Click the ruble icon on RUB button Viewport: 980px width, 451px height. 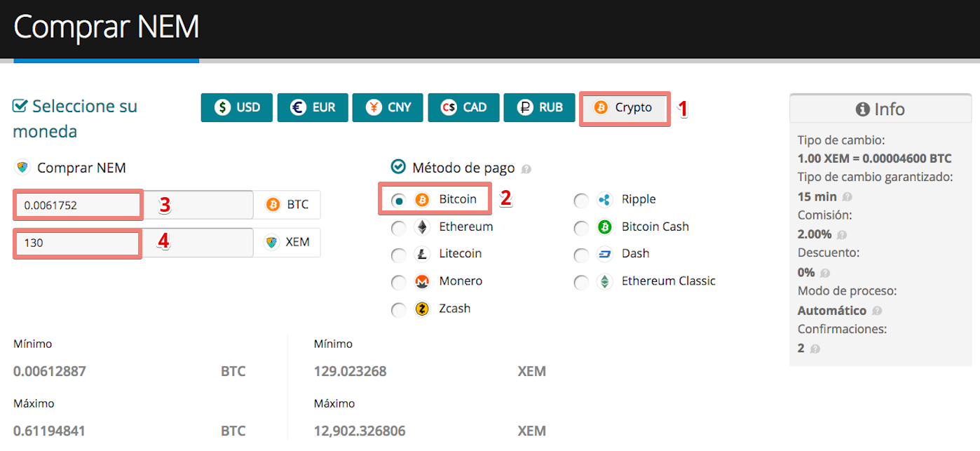point(525,107)
